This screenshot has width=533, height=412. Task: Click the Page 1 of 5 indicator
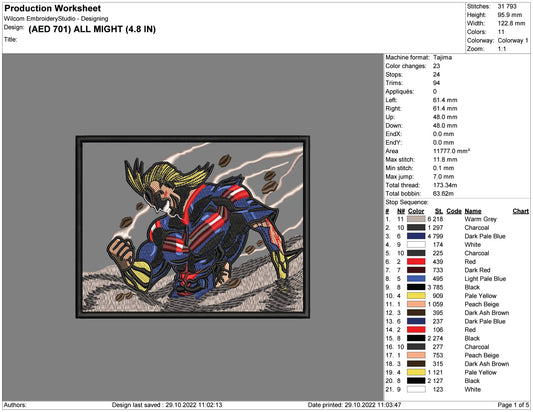click(x=513, y=405)
